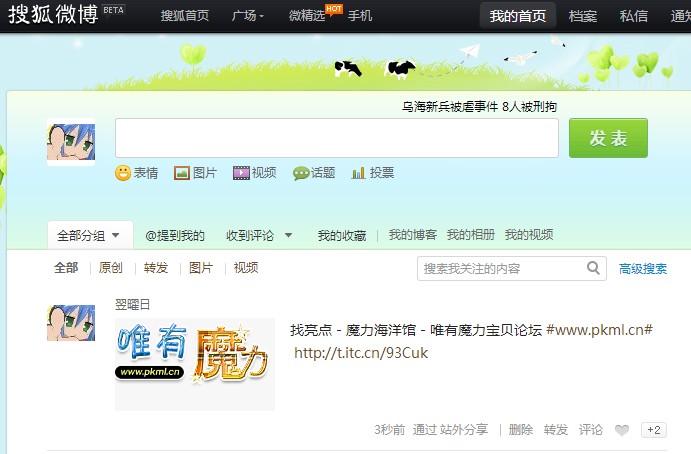Open the 唯有魔力 post image thumbnail

click(x=194, y=364)
